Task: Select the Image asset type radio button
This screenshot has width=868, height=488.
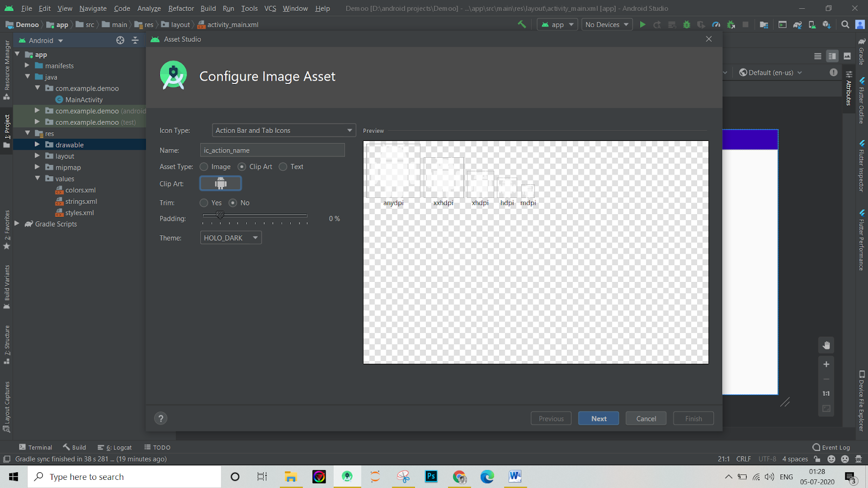Action: coord(204,166)
